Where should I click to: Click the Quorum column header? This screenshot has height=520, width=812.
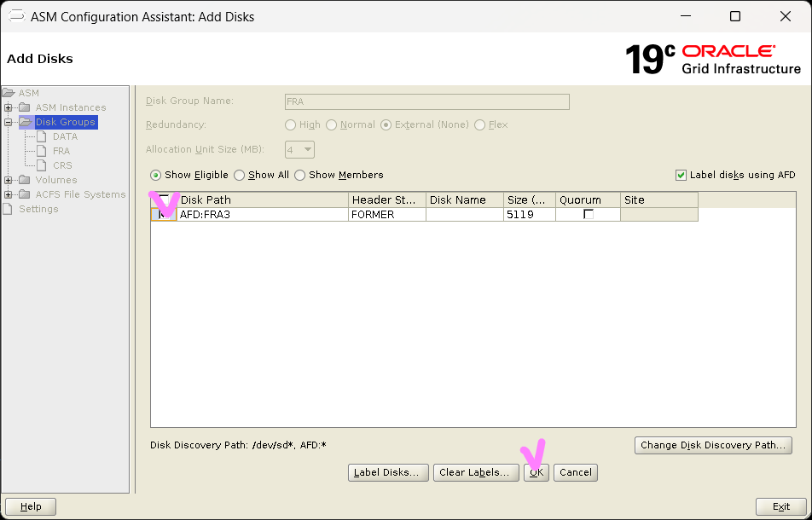click(588, 199)
